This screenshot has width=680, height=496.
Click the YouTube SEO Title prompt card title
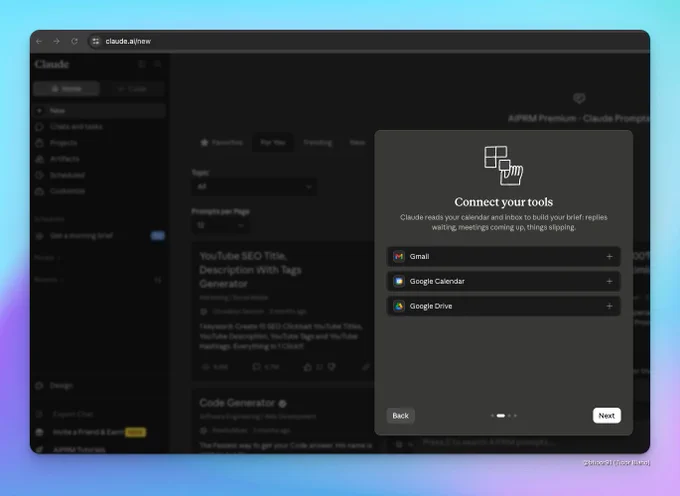coord(251,270)
